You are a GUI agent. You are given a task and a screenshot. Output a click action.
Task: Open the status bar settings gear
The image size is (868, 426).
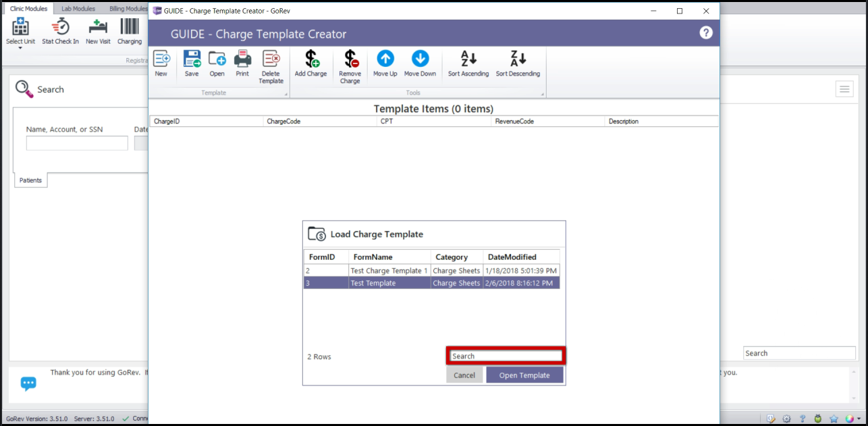click(787, 419)
